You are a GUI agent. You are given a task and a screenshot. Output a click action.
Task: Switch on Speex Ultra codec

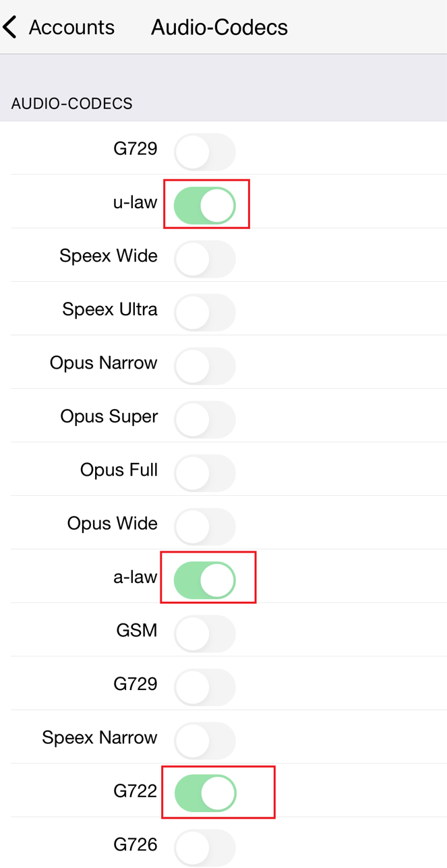point(205,313)
